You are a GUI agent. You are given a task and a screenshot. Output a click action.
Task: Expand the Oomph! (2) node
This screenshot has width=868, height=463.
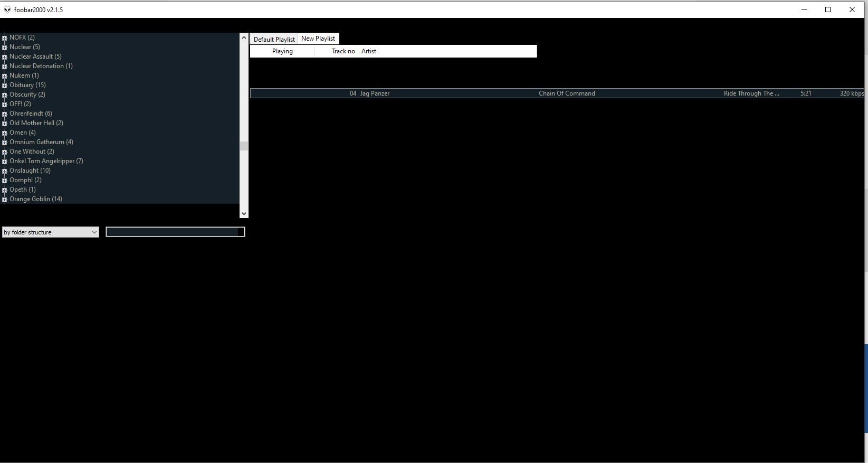pos(4,181)
